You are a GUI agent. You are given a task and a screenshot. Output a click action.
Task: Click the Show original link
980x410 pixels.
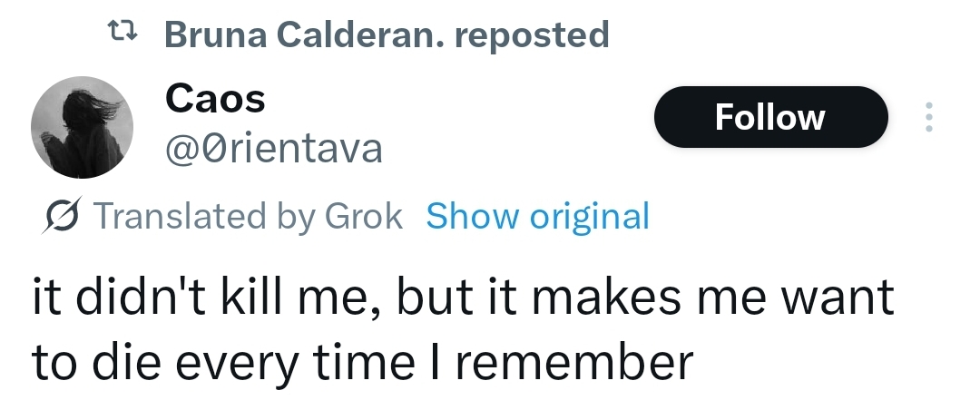pyautogui.click(x=537, y=217)
